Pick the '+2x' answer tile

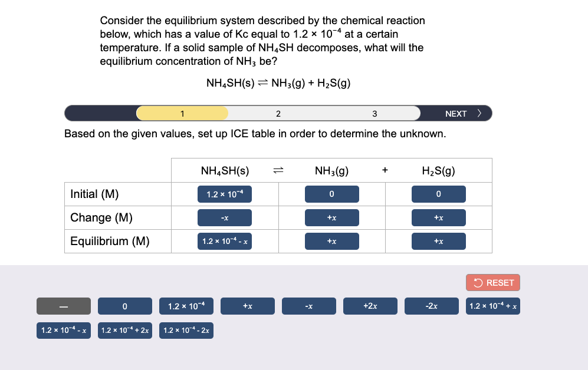point(370,306)
